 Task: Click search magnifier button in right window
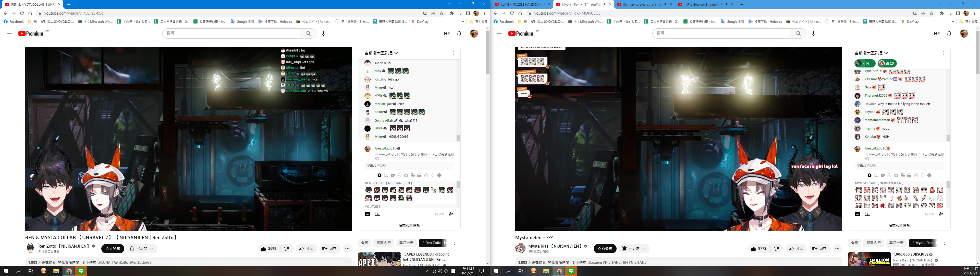[798, 33]
